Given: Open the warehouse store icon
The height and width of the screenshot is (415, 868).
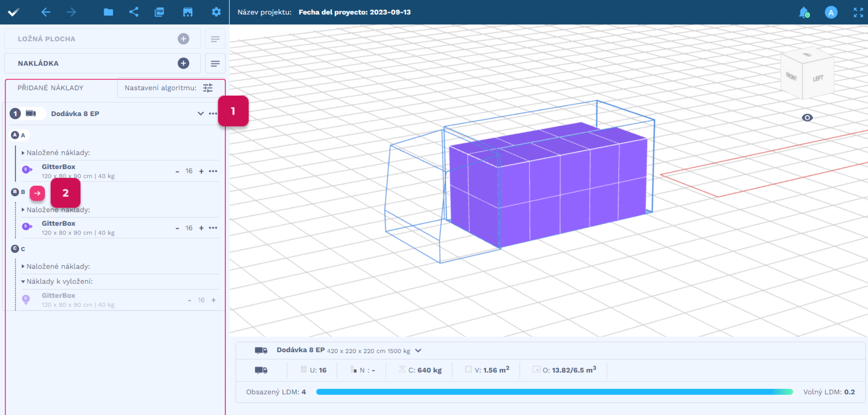Looking at the screenshot, I should click(x=188, y=12).
